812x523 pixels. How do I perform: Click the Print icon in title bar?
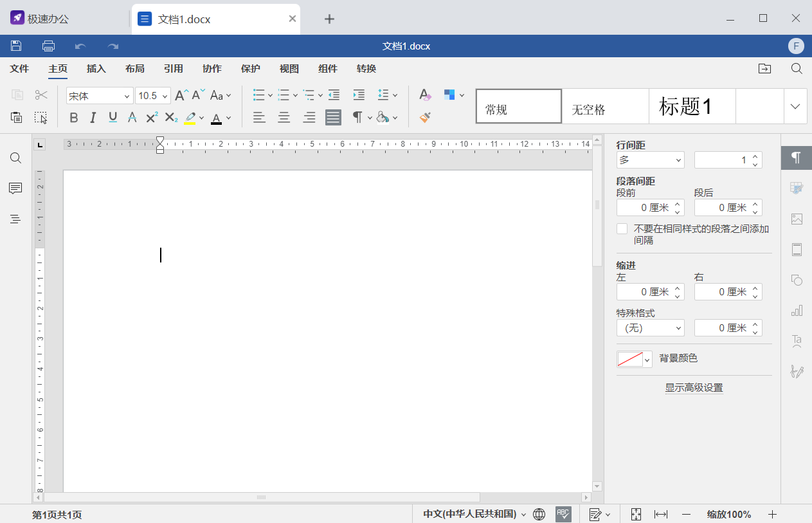tap(48, 46)
